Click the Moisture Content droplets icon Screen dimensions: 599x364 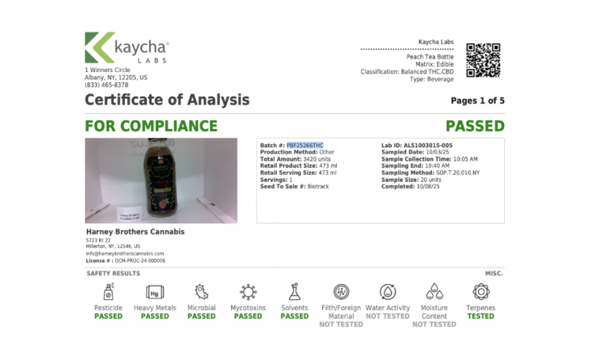click(434, 293)
